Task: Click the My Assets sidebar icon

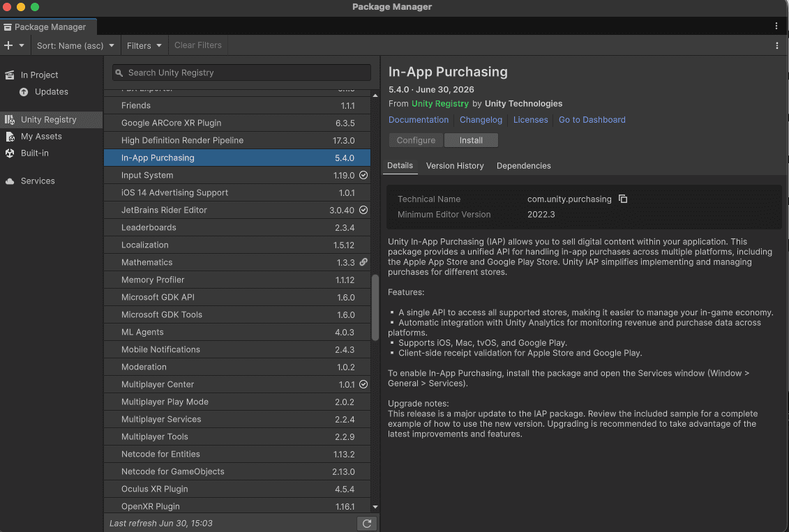Action: pos(10,136)
